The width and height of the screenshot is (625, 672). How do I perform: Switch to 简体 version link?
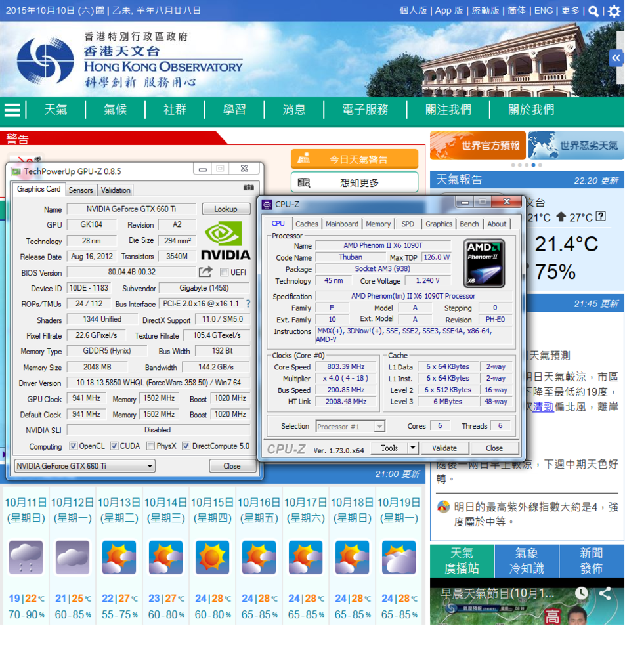(517, 10)
